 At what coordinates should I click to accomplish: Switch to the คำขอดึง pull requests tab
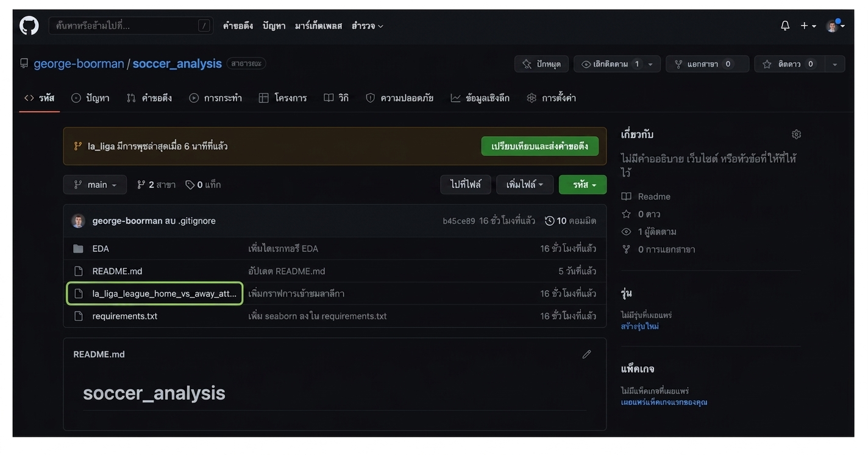(149, 98)
